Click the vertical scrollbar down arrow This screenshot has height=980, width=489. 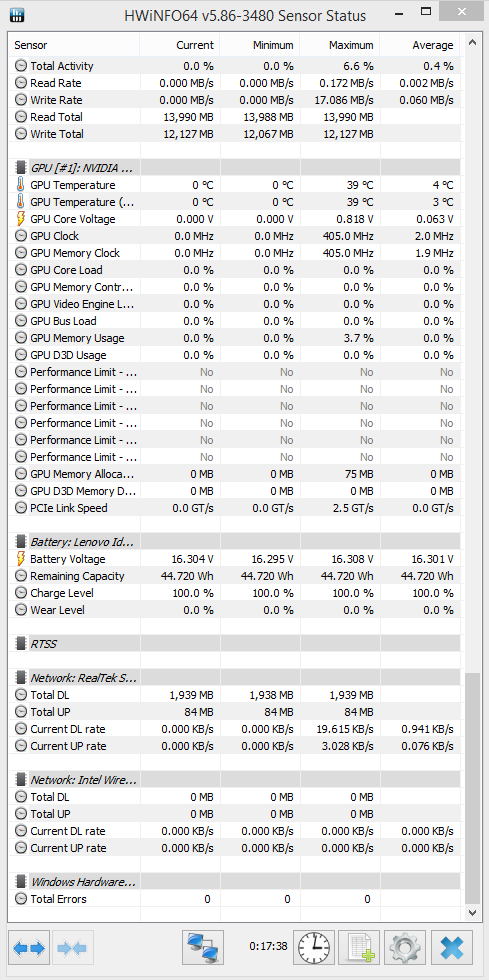(x=473, y=912)
